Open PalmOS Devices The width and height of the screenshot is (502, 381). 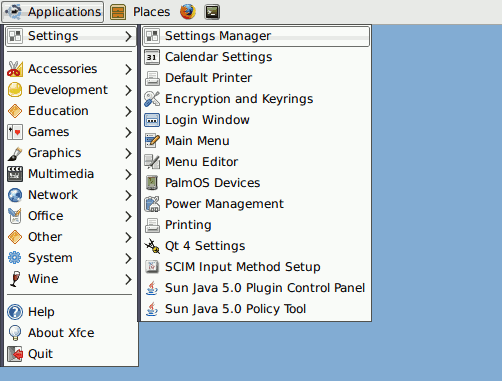(x=256, y=183)
